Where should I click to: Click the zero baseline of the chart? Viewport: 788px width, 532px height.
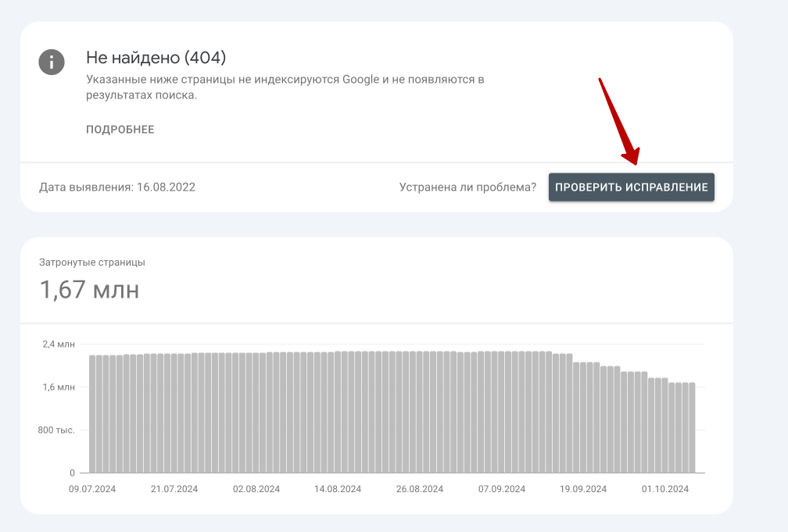73,472
